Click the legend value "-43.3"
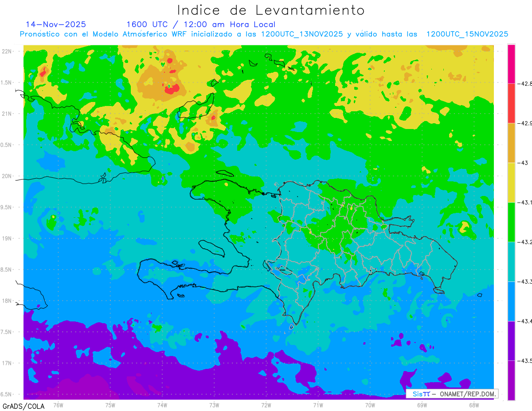 [525, 281]
